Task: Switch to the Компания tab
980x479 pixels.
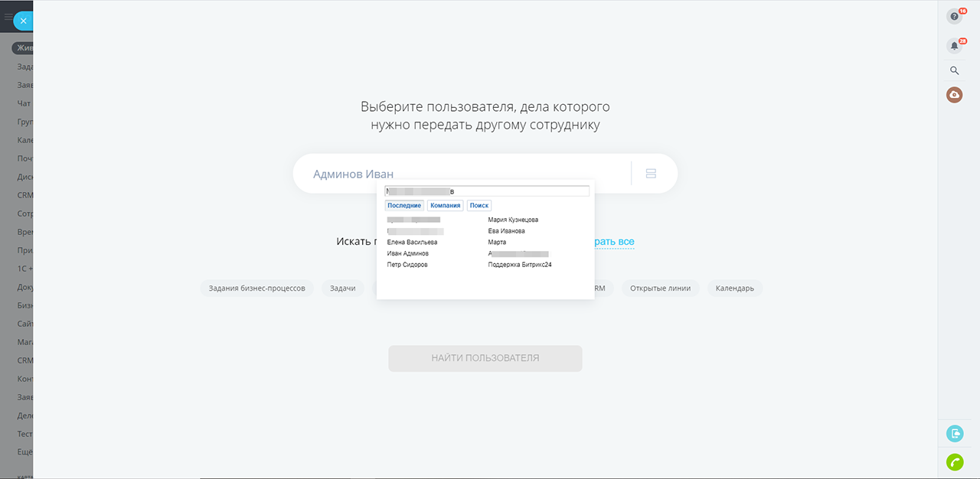Action: (x=445, y=205)
